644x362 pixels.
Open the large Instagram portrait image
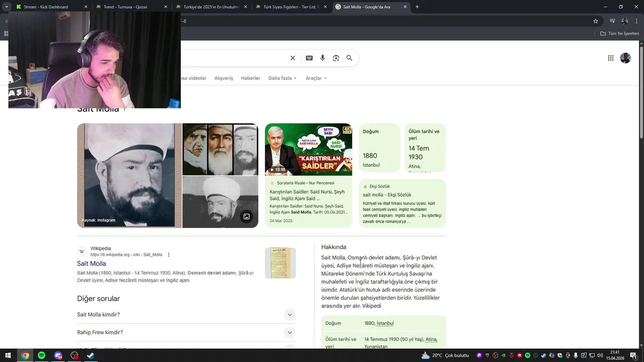click(x=129, y=175)
